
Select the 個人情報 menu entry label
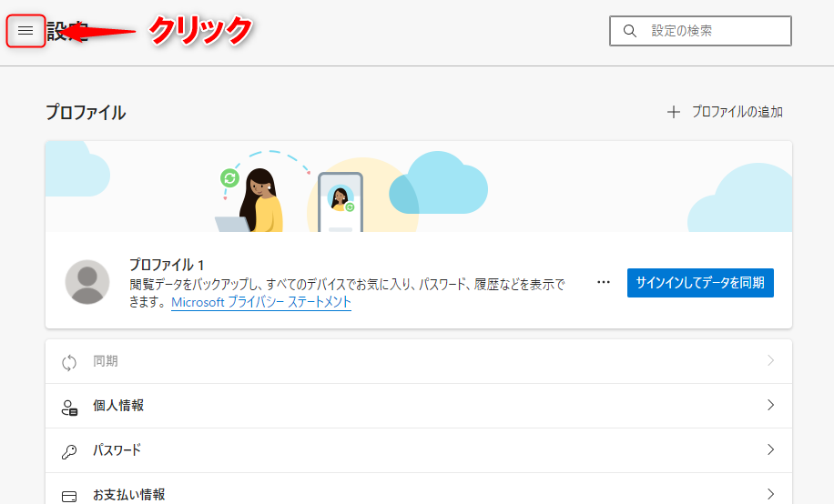[x=118, y=406]
